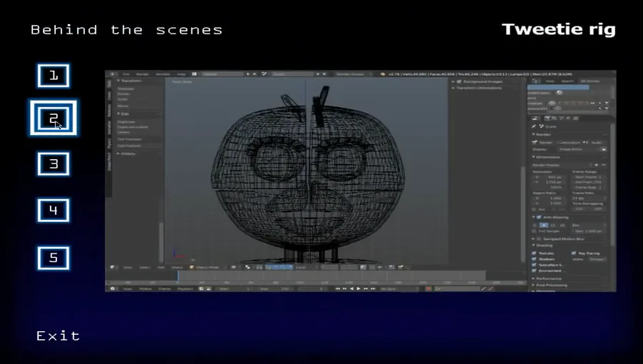643x364 pixels.
Task: Toggle the Background Images checkbox
Action: (x=459, y=81)
